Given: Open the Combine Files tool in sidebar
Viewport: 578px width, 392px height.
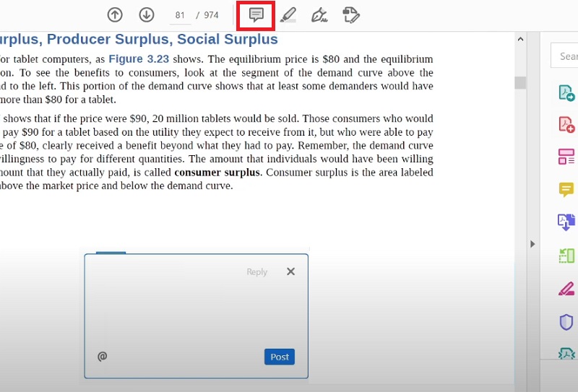Looking at the screenshot, I should pos(566,222).
